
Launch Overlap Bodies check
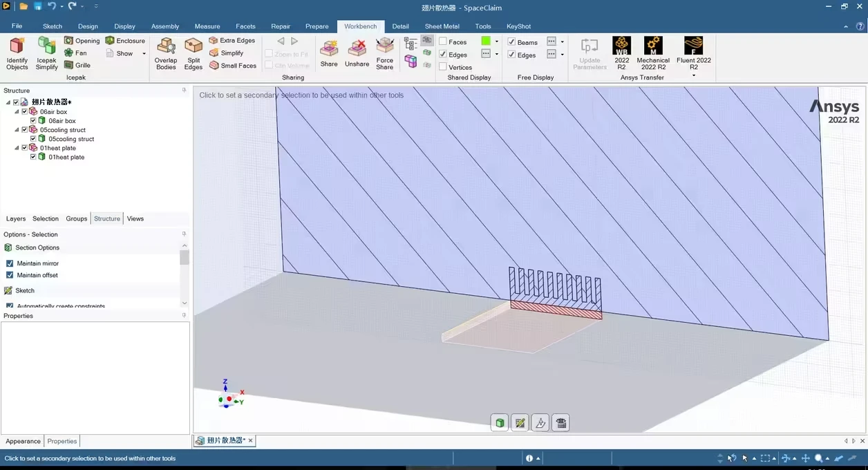(166, 54)
